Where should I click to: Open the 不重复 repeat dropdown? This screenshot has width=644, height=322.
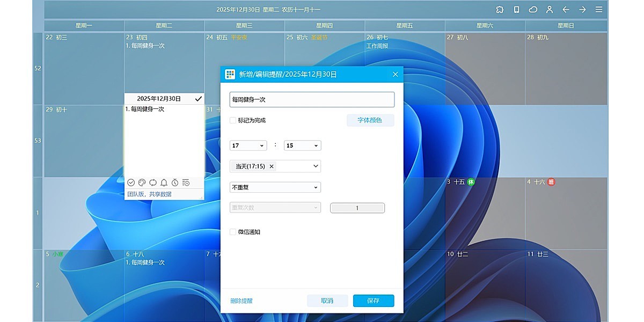click(x=275, y=187)
